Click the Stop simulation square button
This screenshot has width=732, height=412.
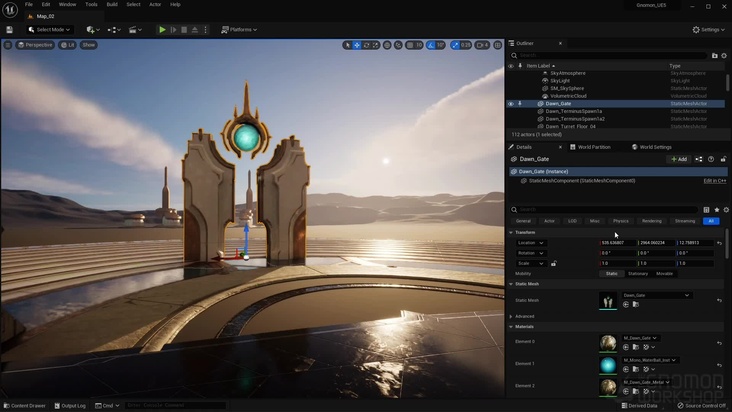coord(184,30)
